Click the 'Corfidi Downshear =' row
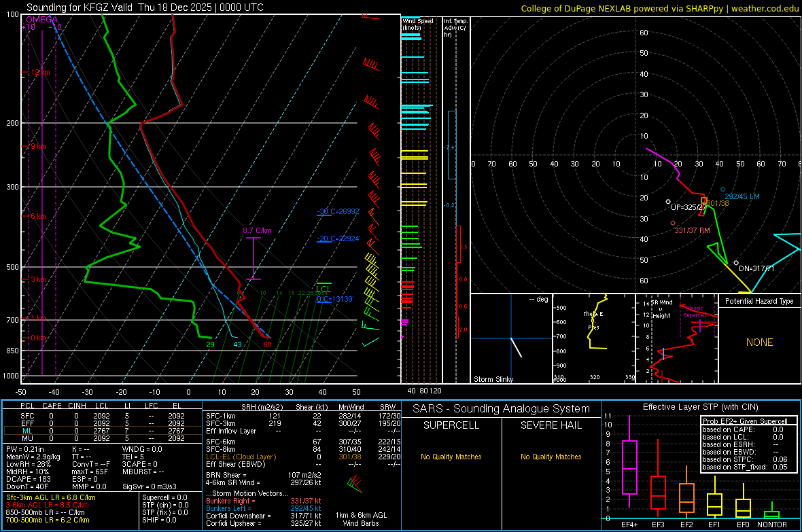Screen dimensions: 802x532 264,516
